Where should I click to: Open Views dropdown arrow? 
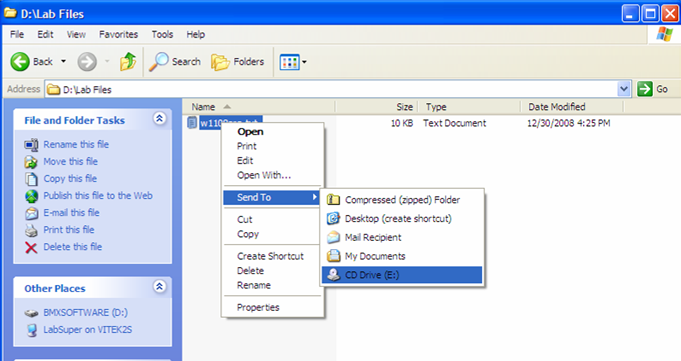click(304, 62)
